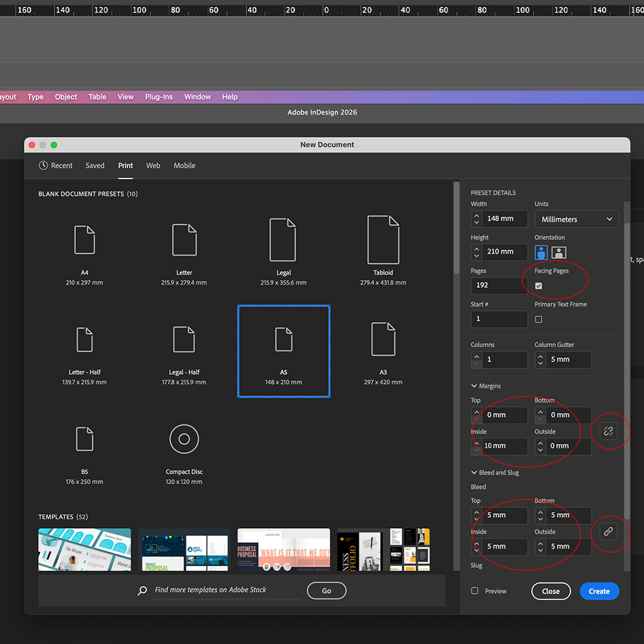Enable the Primary Text Frame checkbox
Viewport: 644px width, 644px height.
coord(538,319)
